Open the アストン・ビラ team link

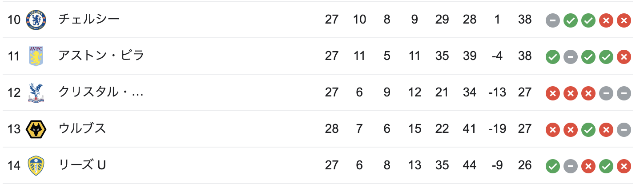(101, 56)
